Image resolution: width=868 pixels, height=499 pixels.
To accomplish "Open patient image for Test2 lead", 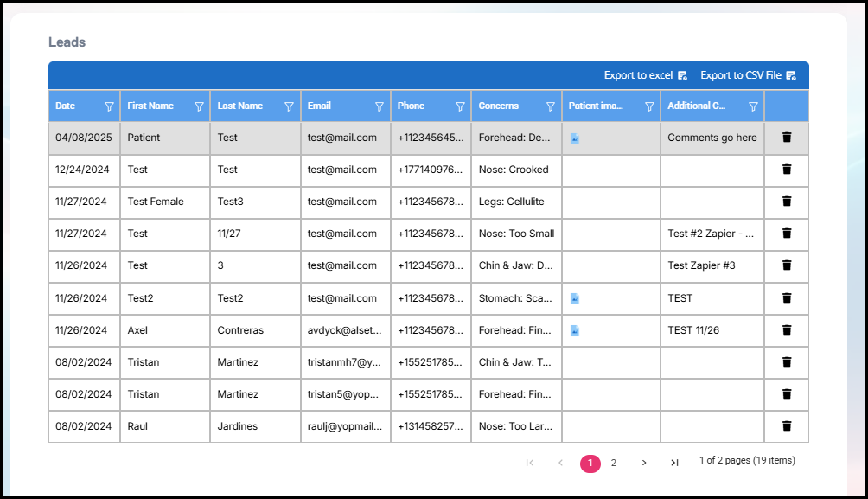I will click(575, 298).
